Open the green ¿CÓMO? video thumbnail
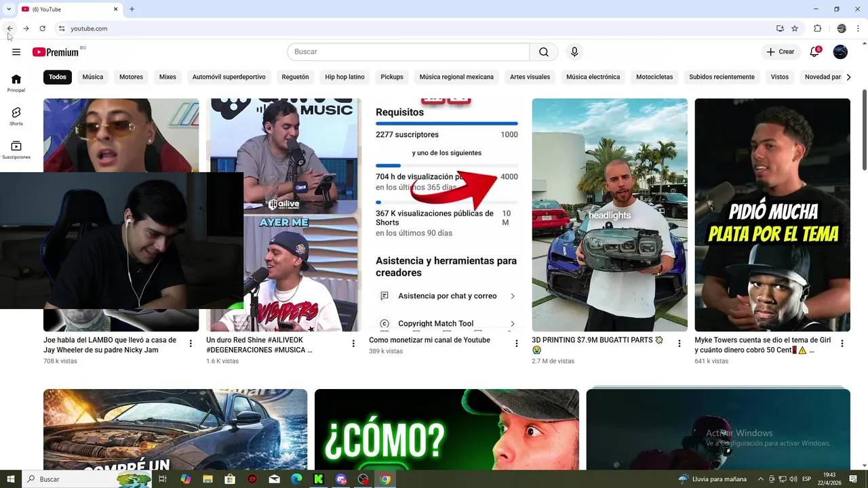 pos(447,430)
